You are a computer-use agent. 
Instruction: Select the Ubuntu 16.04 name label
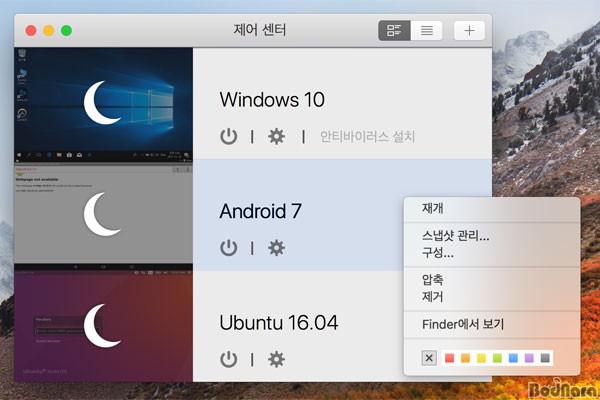(279, 323)
